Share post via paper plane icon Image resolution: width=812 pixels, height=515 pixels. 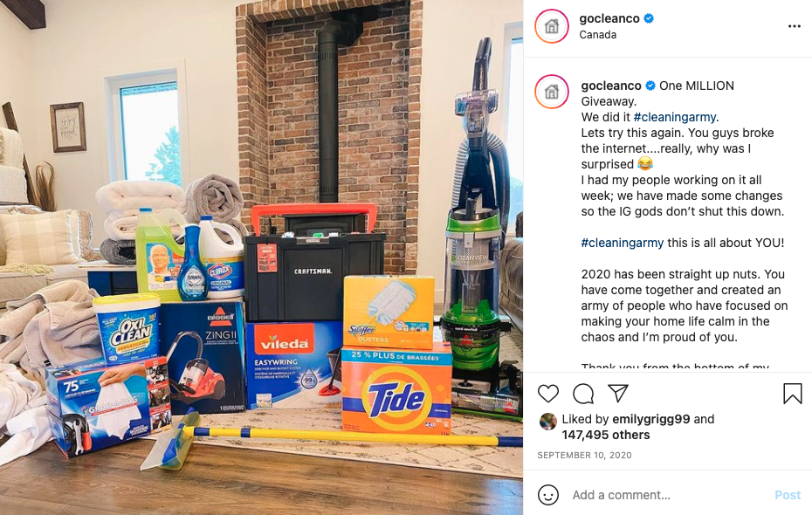click(618, 394)
